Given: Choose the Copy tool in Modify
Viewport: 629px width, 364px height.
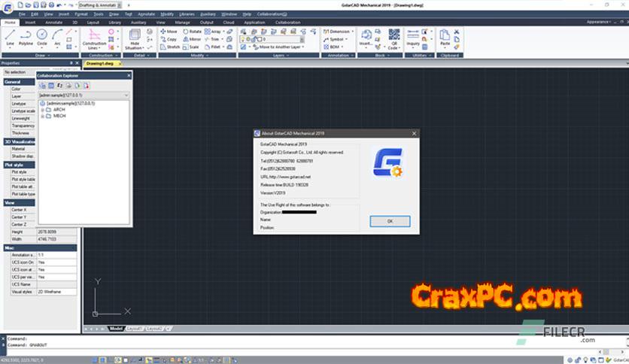Looking at the screenshot, I should pyautogui.click(x=169, y=39).
